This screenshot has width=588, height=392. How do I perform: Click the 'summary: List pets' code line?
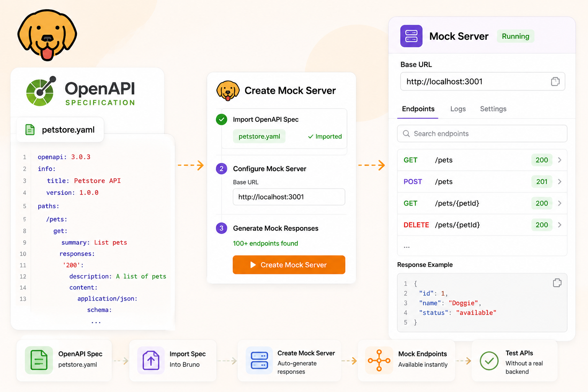[x=94, y=242]
